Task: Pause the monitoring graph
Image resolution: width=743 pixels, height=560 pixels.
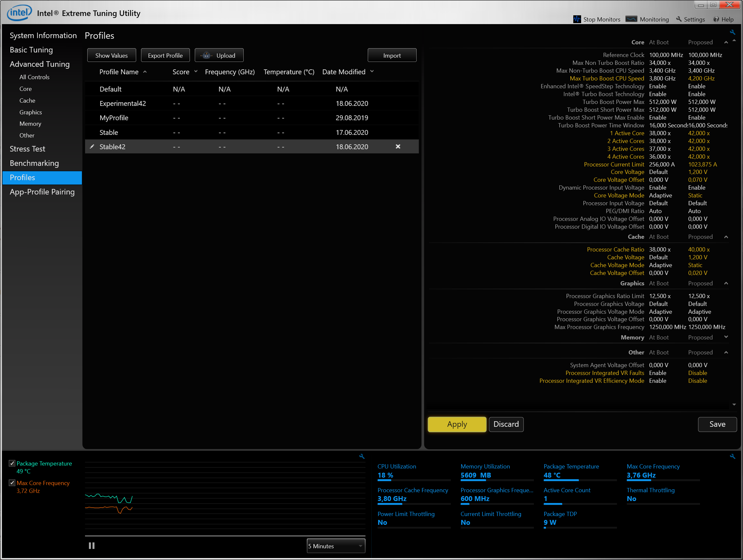Action: coord(91,546)
